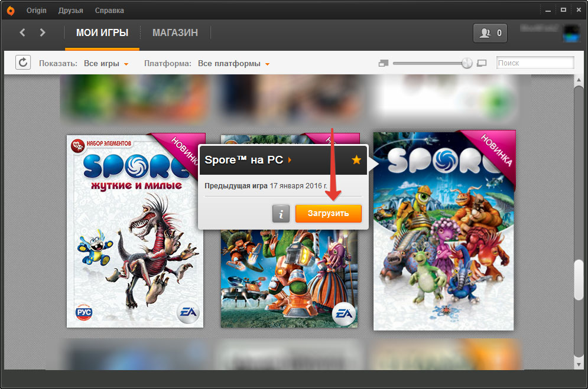Open the Spore Galactic Adventures cover

point(289,279)
